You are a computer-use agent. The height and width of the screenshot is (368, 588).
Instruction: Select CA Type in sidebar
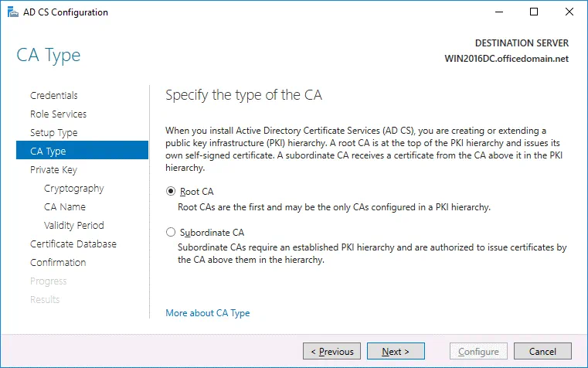[48, 152]
